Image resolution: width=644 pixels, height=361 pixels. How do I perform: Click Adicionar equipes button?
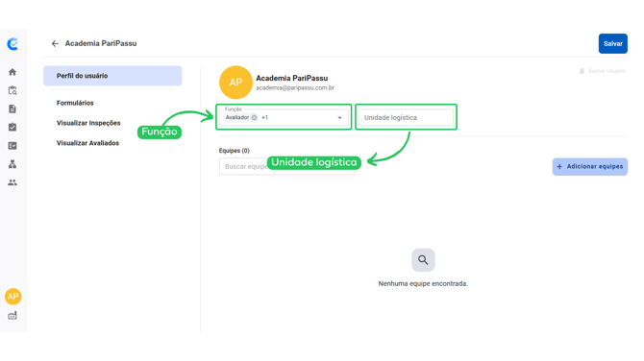click(x=590, y=166)
